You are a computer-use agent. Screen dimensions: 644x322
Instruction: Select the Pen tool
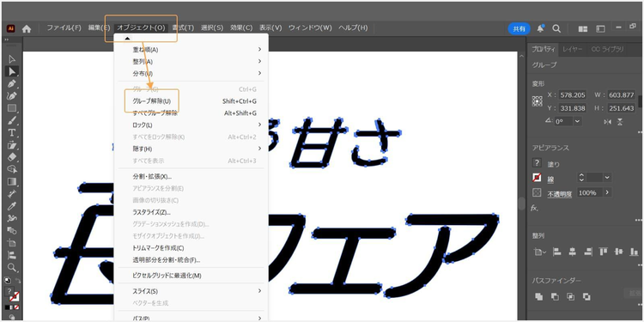coord(12,84)
